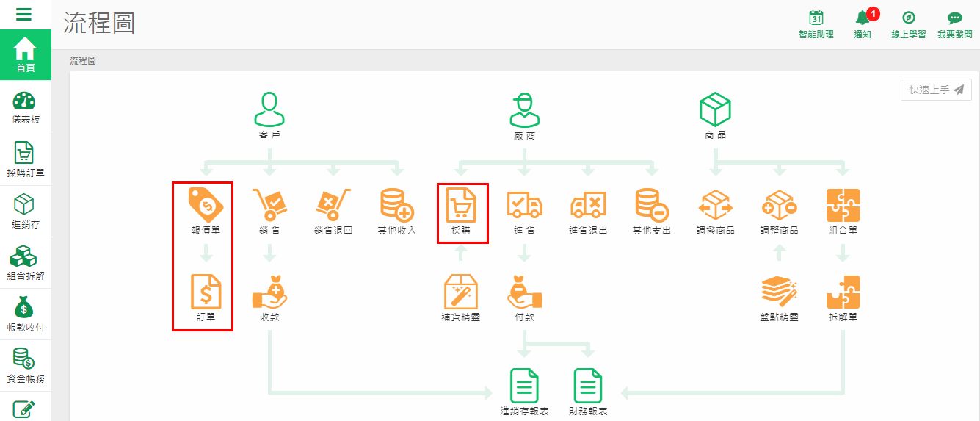Open 採購 purchase cart icon
The image size is (980, 421).
click(x=461, y=205)
